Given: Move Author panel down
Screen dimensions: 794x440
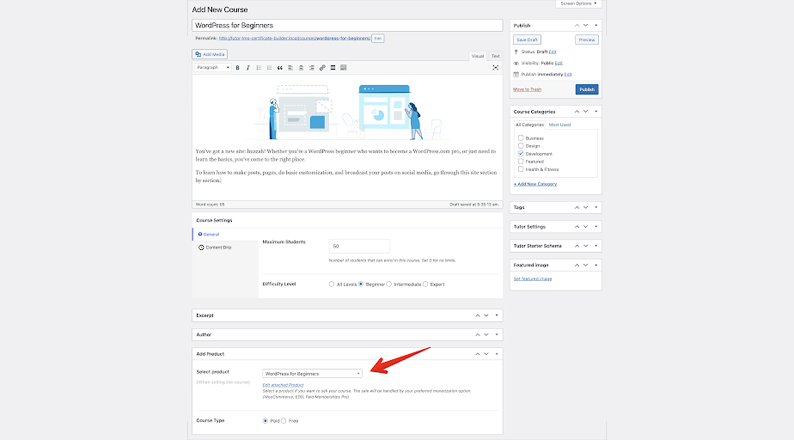Looking at the screenshot, I should (x=487, y=335).
